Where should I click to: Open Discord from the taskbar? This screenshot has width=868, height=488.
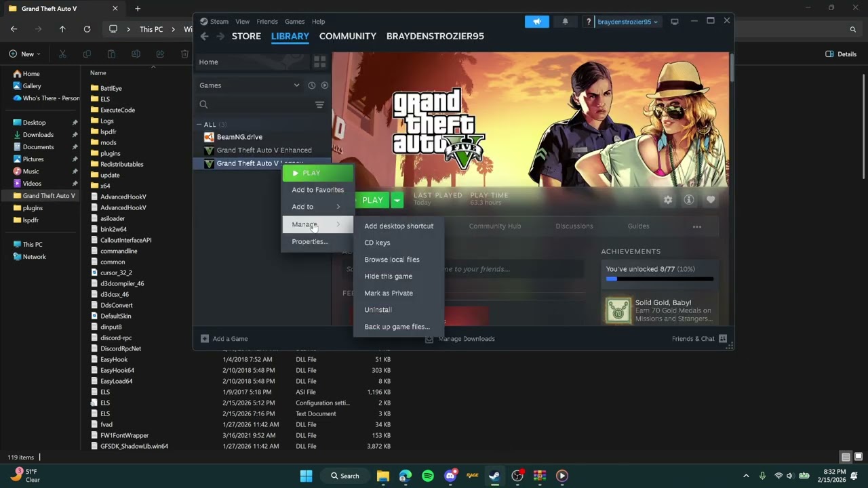tap(450, 476)
